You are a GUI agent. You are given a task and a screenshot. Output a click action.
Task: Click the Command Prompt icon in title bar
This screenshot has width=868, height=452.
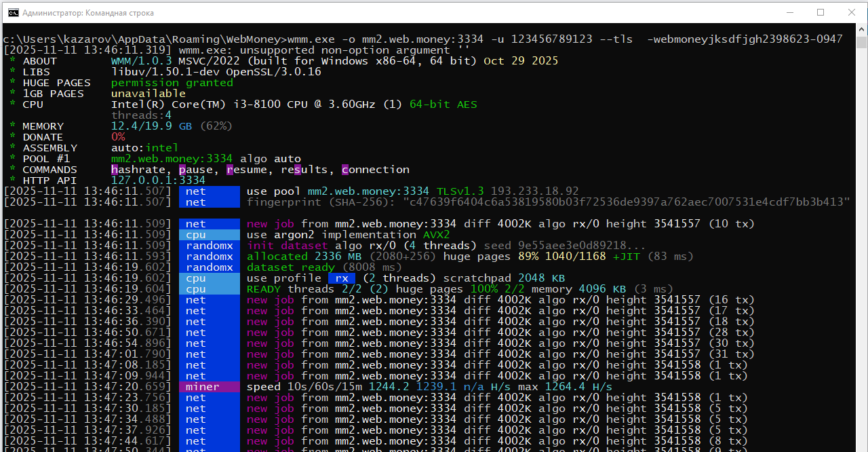12,13
